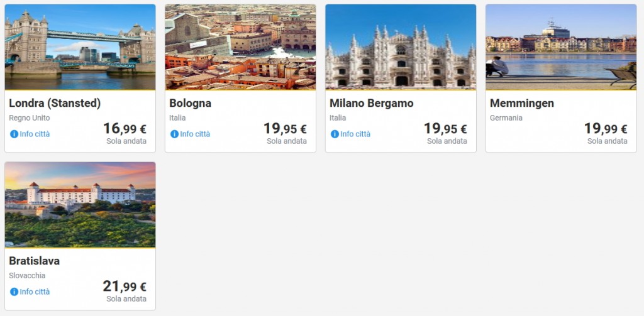
Task: Click the 19,95 € price for Bologna
Action: click(x=285, y=129)
